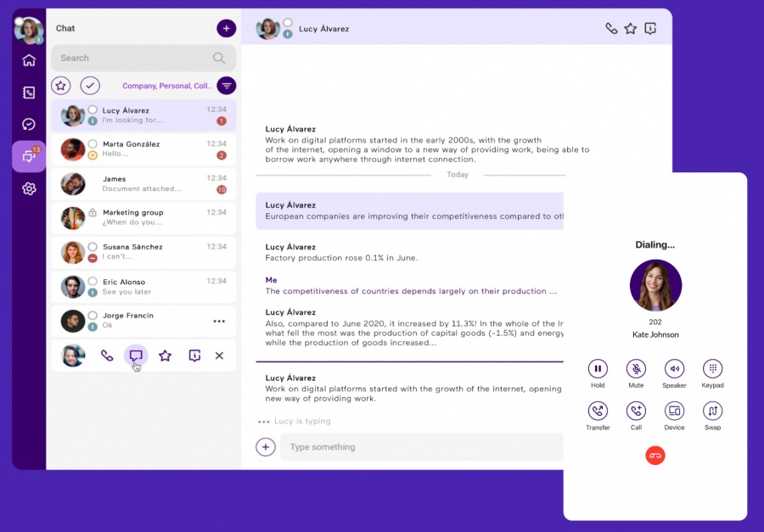Close the contact action row with X

click(x=219, y=356)
